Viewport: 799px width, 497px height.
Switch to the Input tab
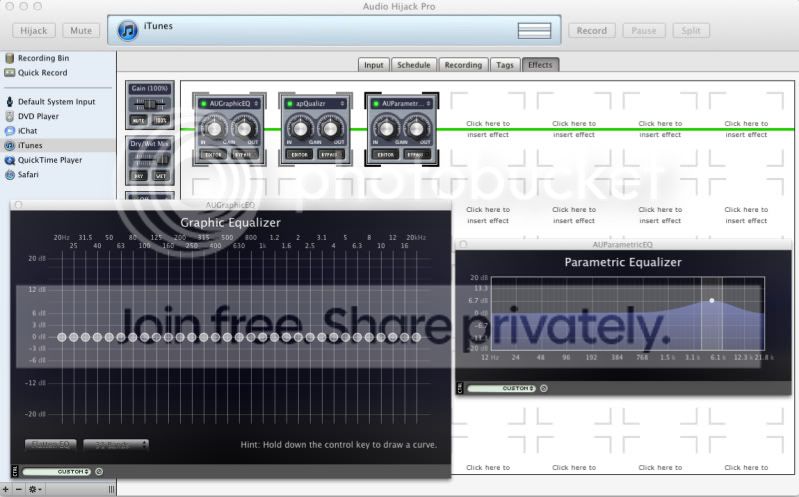(x=374, y=65)
